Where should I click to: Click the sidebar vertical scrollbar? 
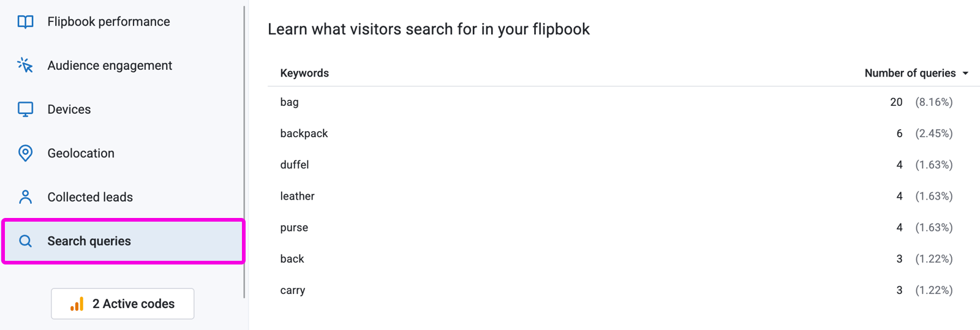point(244,152)
